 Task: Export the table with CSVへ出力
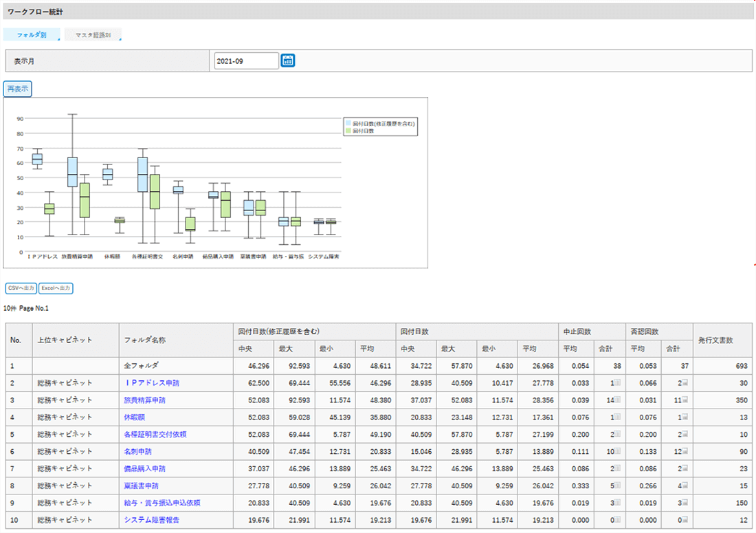[21, 288]
